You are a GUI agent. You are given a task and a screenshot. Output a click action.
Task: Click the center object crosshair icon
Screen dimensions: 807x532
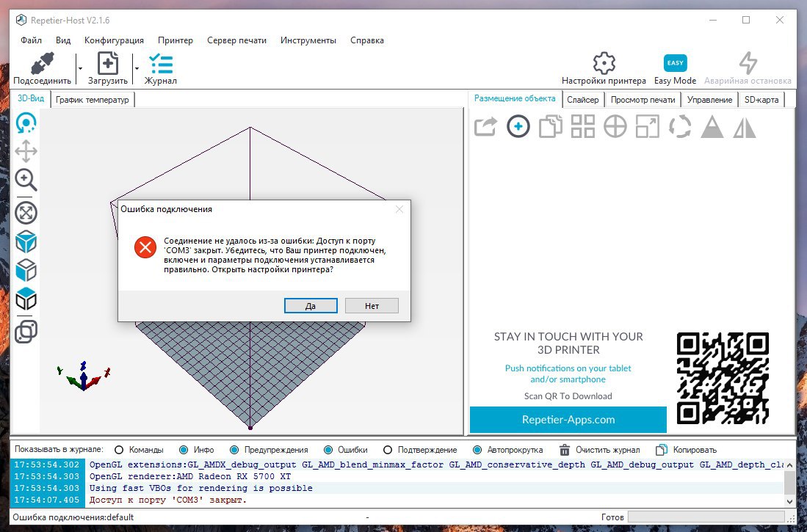(615, 126)
